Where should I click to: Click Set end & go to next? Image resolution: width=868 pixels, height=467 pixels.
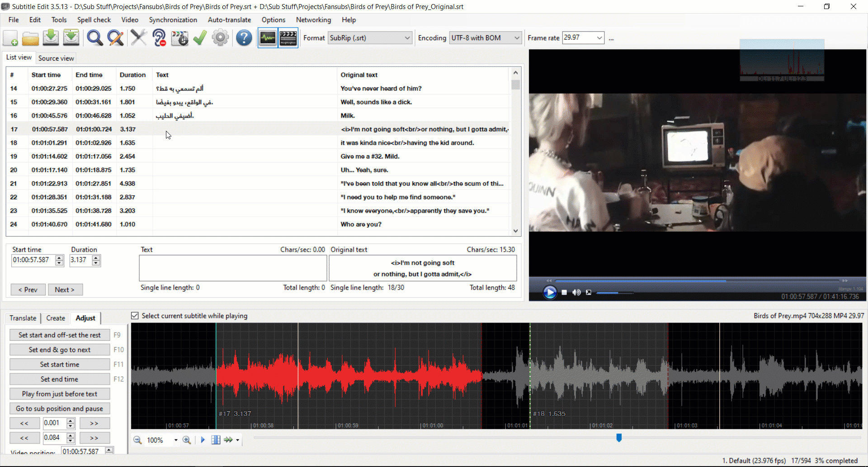pyautogui.click(x=60, y=350)
